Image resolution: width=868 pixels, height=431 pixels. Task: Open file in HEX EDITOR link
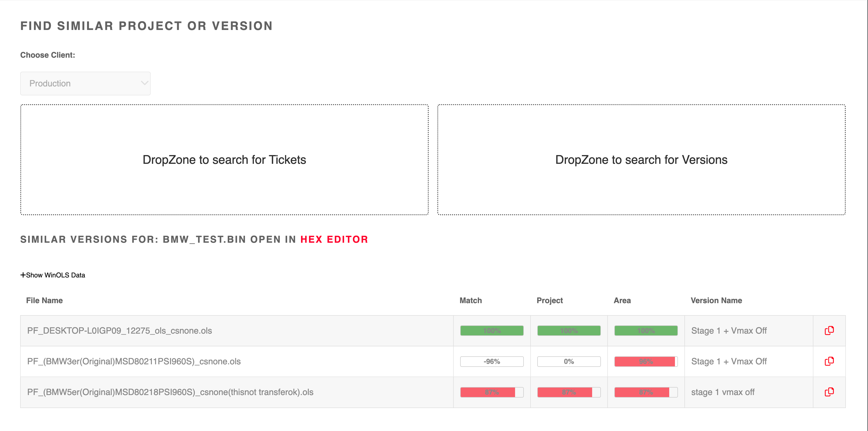[x=334, y=239]
